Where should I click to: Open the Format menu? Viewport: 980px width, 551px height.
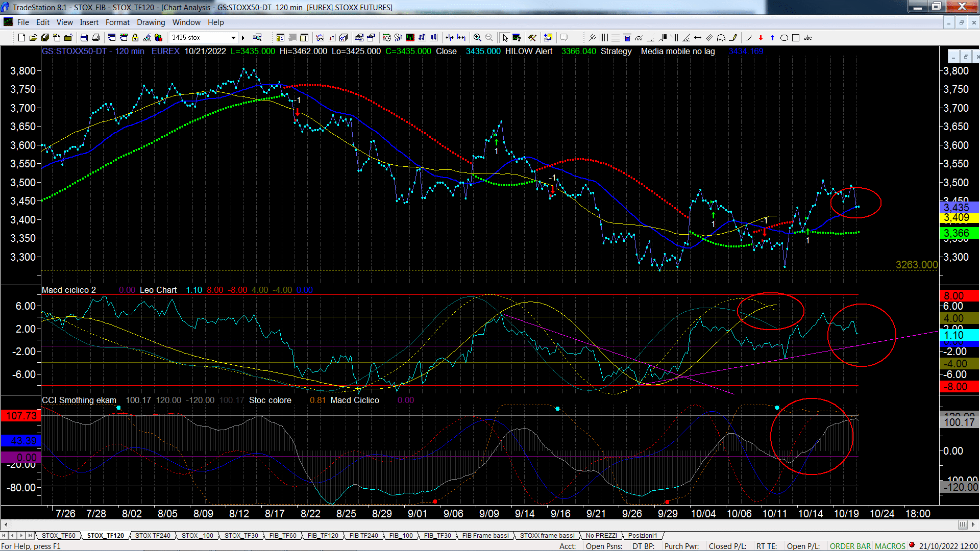point(117,22)
